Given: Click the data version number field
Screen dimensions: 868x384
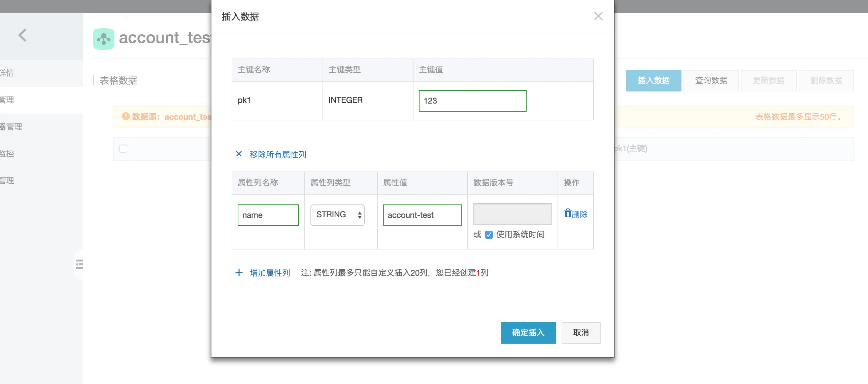Looking at the screenshot, I should tap(512, 214).
